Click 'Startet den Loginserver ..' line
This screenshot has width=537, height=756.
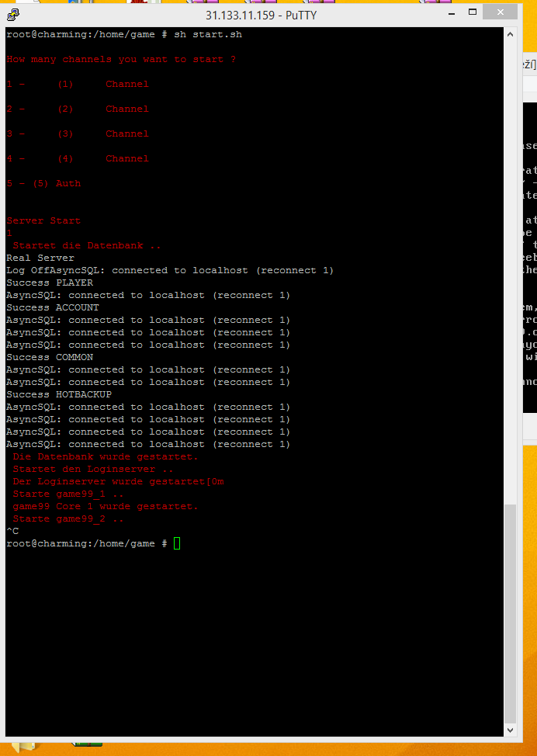click(x=93, y=469)
